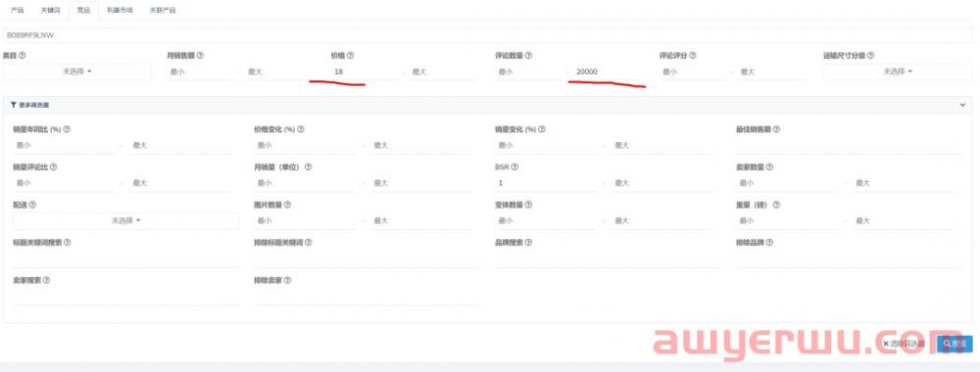Click the 排除标题关键词 input field
This screenshot has height=372, width=980.
click(367, 258)
